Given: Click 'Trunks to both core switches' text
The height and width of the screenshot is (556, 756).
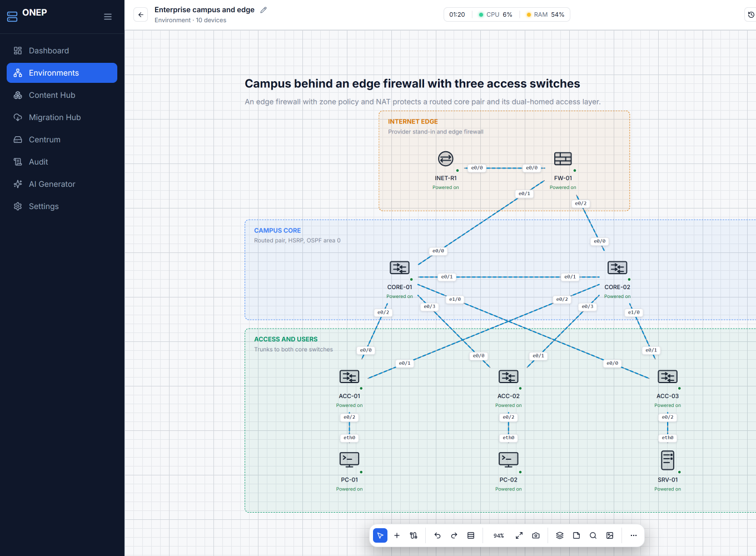Looking at the screenshot, I should pyautogui.click(x=294, y=350).
